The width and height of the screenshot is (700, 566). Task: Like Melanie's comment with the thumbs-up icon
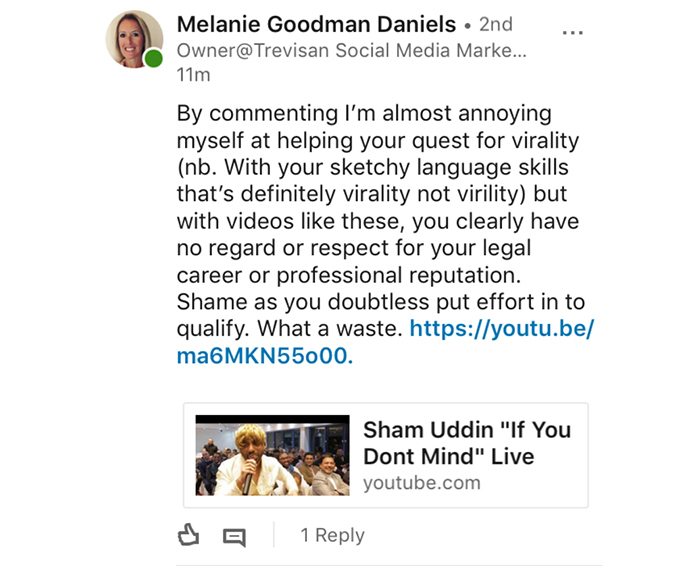pyautogui.click(x=188, y=534)
